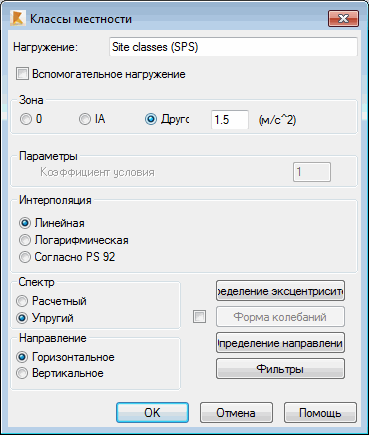
Task: Close the Классы местности dialog
Action: (x=343, y=18)
